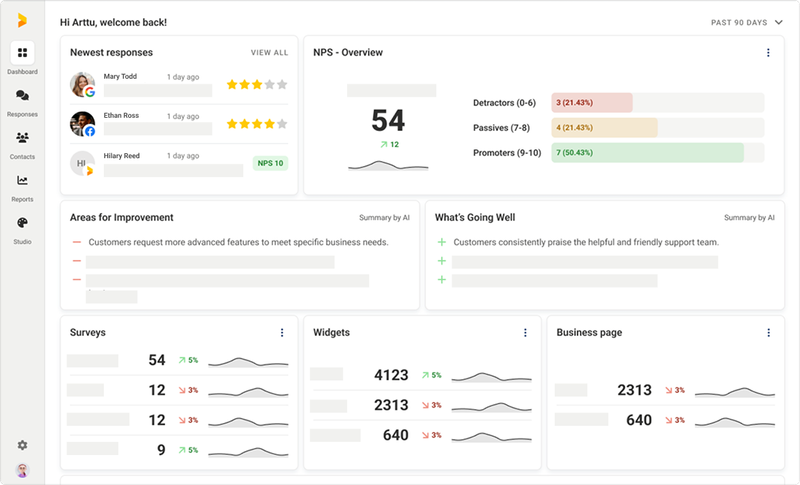Screen dimensions: 800x485
Task: Select the Promoters (9-10) bar
Action: click(x=647, y=153)
